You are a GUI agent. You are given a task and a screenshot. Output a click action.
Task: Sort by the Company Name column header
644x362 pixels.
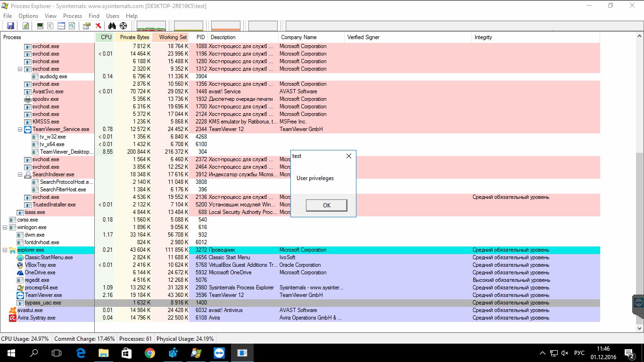click(312, 37)
